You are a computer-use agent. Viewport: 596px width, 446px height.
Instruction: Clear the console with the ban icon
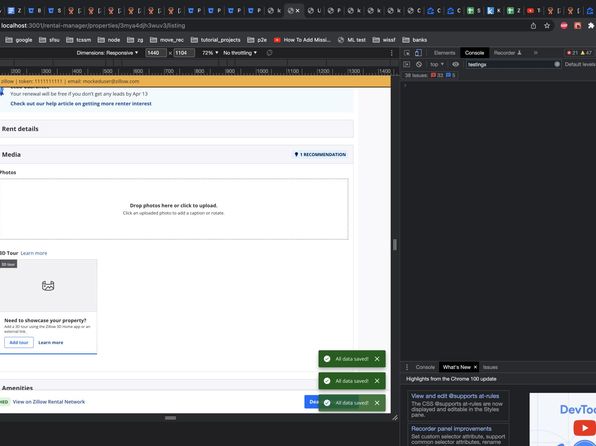pos(419,64)
